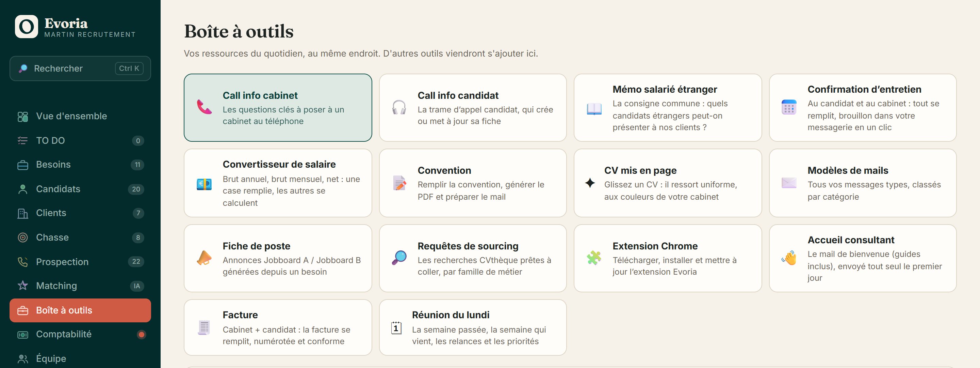Image resolution: width=980 pixels, height=368 pixels.
Task: Open the Facture tool title
Action: pos(240,315)
